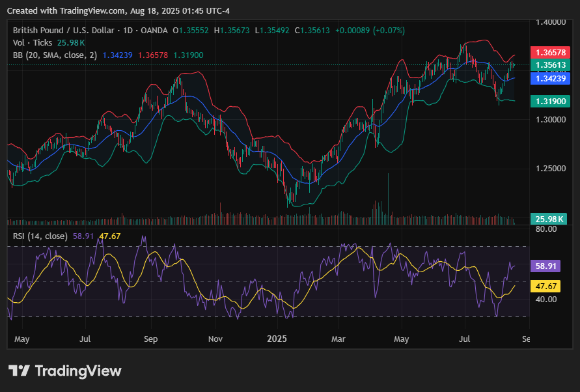The height and width of the screenshot is (392, 580).
Task: Click the Nov time axis label
Action: click(x=215, y=339)
